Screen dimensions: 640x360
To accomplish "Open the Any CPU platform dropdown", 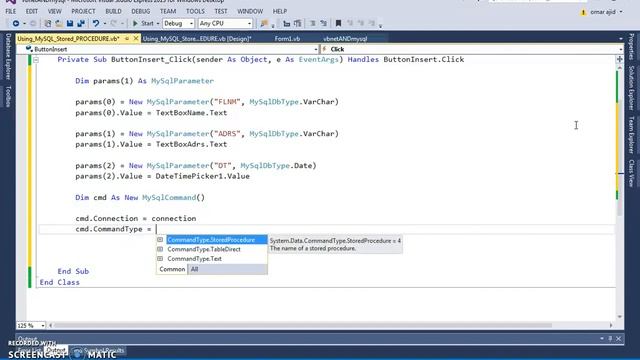I will (225, 24).
